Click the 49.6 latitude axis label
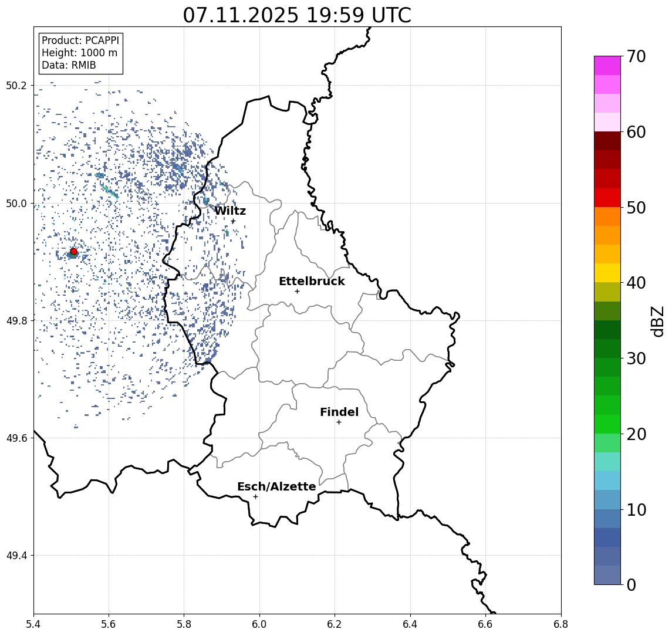Viewport: 672px width, 636px height. pyautogui.click(x=16, y=438)
